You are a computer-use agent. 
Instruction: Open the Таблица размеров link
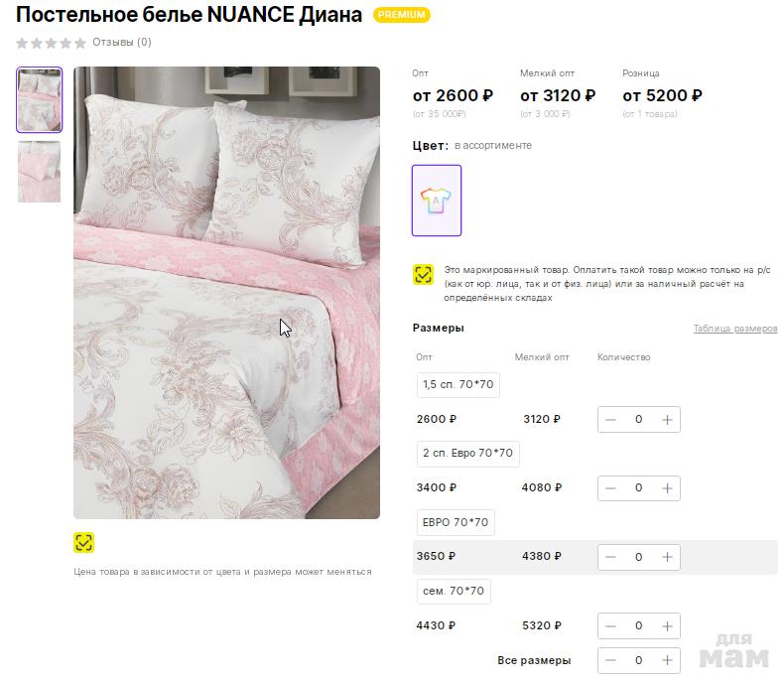click(x=734, y=329)
